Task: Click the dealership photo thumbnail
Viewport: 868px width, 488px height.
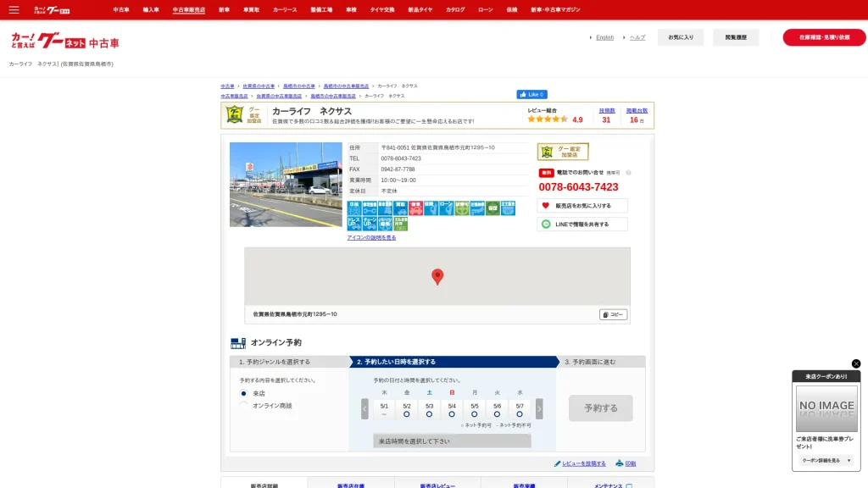Action: (x=286, y=185)
